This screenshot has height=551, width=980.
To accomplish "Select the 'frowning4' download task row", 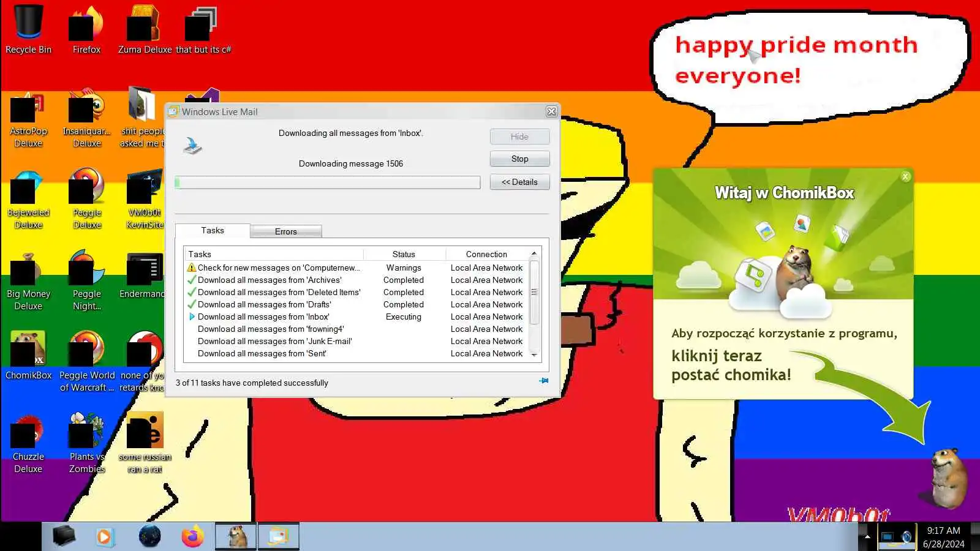I will point(356,329).
